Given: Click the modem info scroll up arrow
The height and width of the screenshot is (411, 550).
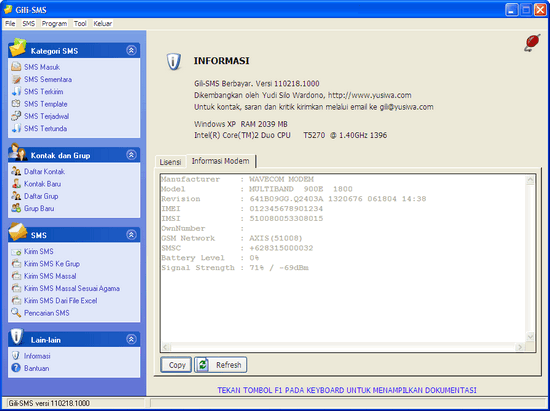Looking at the screenshot, I should [530, 180].
